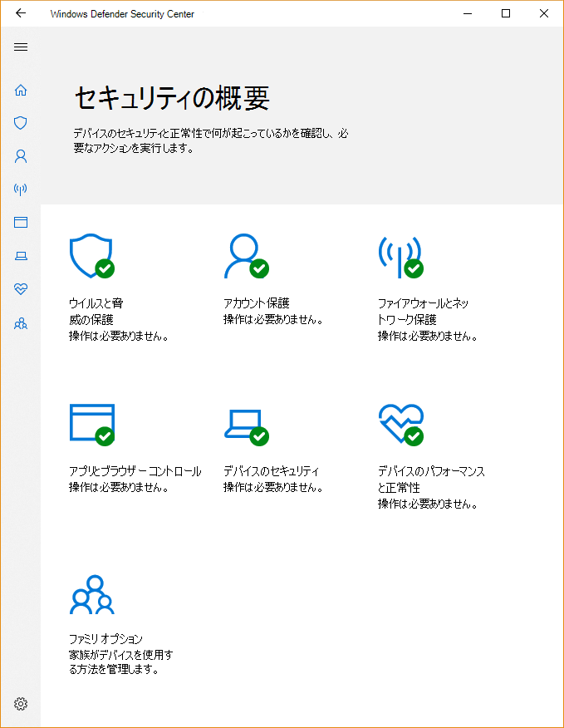Open デバイスのパフォーマンスと正常性 tile
This screenshot has height=728, width=564.
point(400,425)
